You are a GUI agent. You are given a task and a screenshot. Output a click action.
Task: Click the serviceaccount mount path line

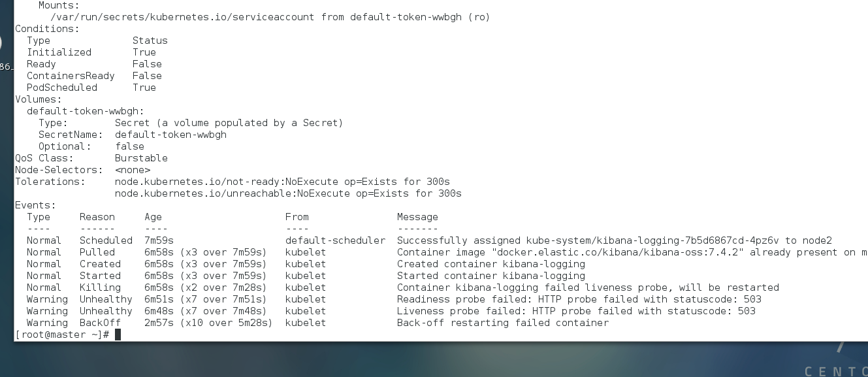[x=270, y=17]
